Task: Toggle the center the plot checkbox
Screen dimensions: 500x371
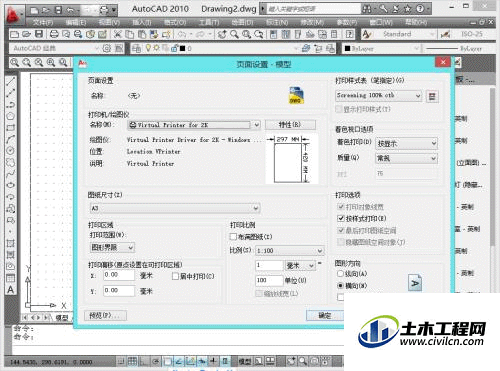Action: click(x=175, y=276)
